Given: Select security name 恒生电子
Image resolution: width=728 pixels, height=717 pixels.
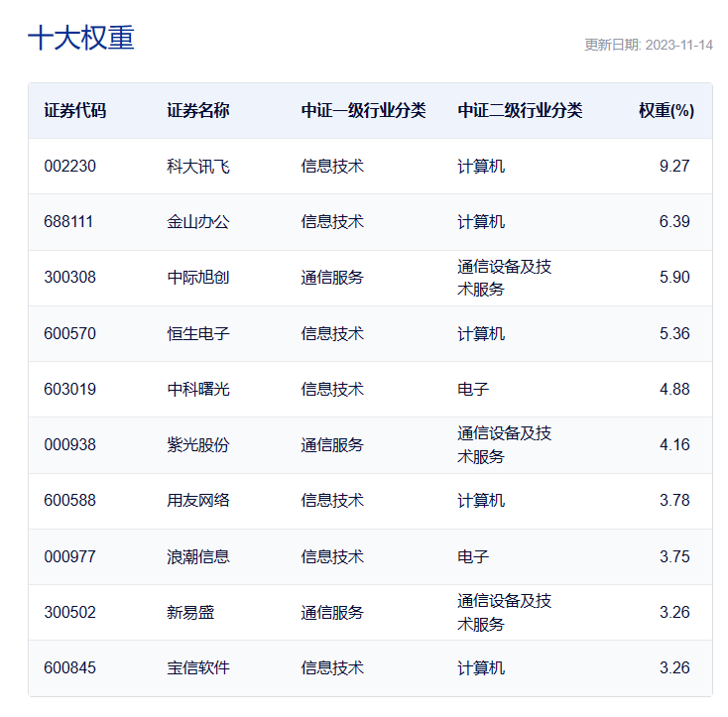Looking at the screenshot, I should tap(198, 333).
